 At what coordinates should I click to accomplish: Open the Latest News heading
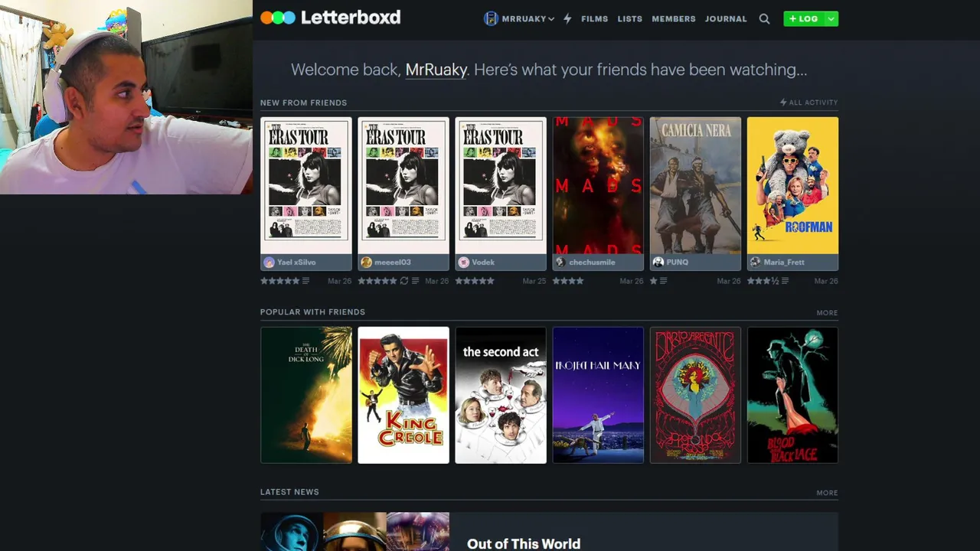click(x=289, y=492)
